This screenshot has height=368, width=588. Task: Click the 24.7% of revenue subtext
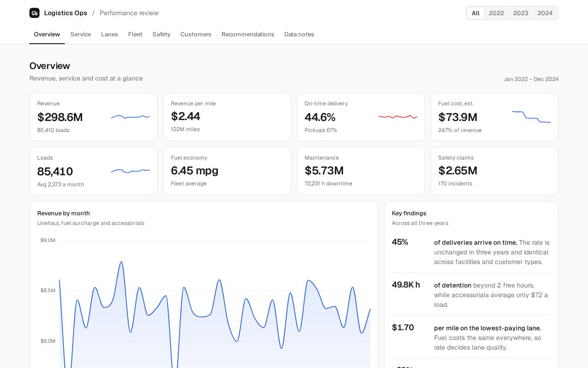pos(460,130)
